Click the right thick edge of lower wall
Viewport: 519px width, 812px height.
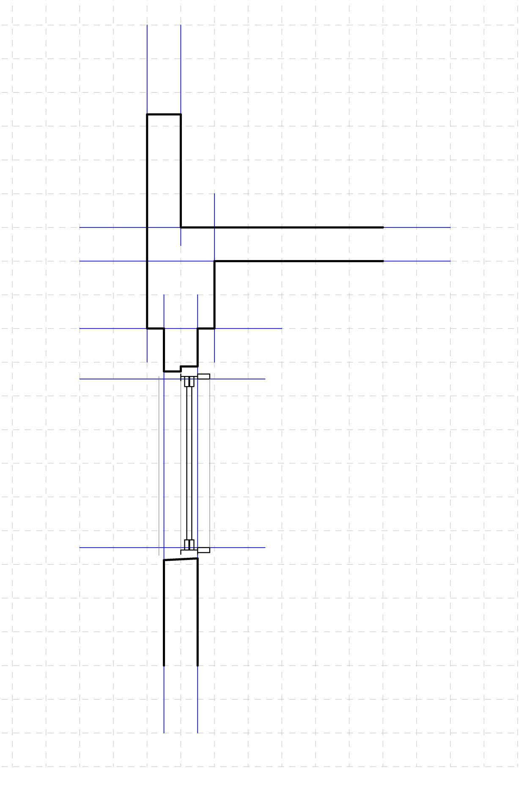point(198,613)
